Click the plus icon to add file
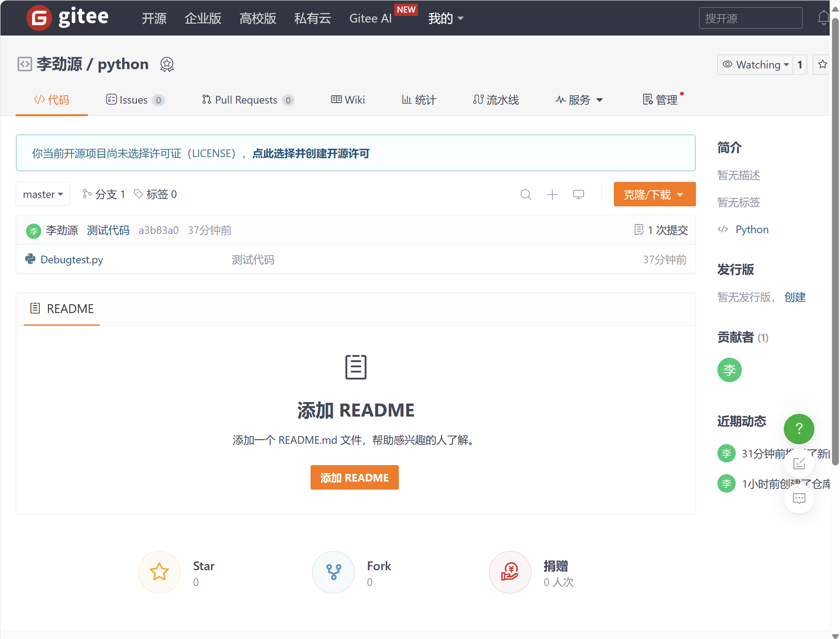Image resolution: width=840 pixels, height=639 pixels. [x=552, y=195]
